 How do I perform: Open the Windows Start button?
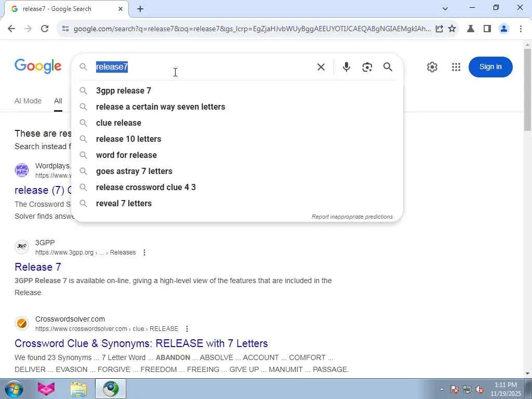pyautogui.click(x=14, y=389)
